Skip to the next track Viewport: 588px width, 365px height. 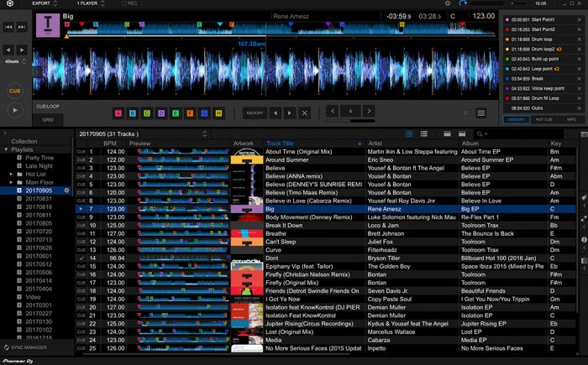[x=21, y=27]
